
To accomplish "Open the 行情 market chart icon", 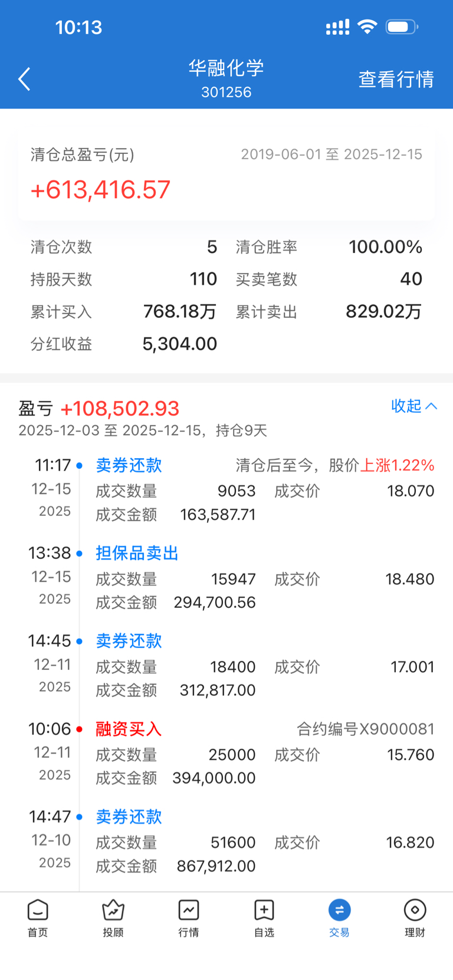I will tap(189, 910).
